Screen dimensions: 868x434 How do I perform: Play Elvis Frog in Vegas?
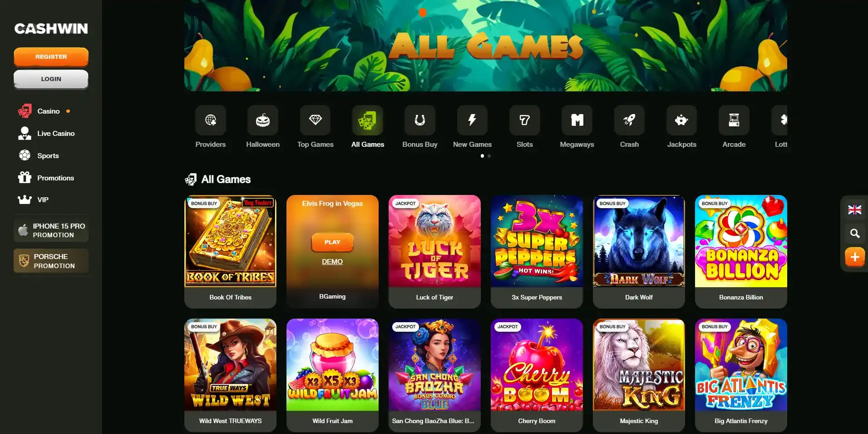point(332,242)
